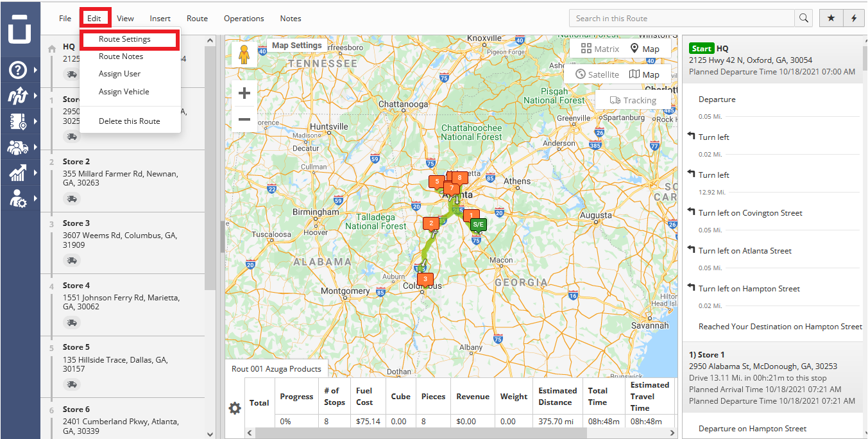
Task: Switch the map to Satellite imagery
Action: 597,74
